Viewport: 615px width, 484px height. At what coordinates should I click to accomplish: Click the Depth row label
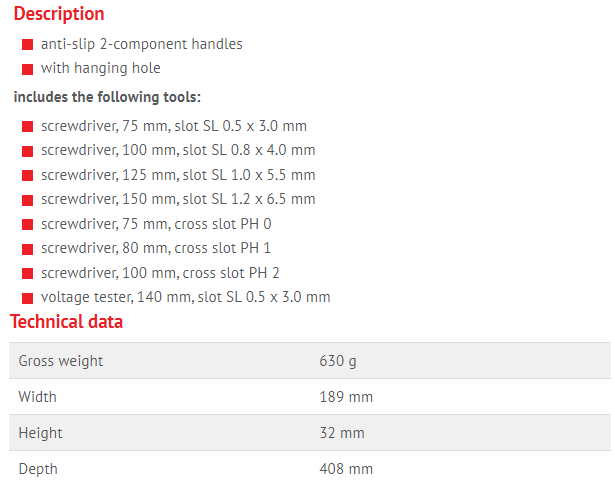pyautogui.click(x=38, y=469)
